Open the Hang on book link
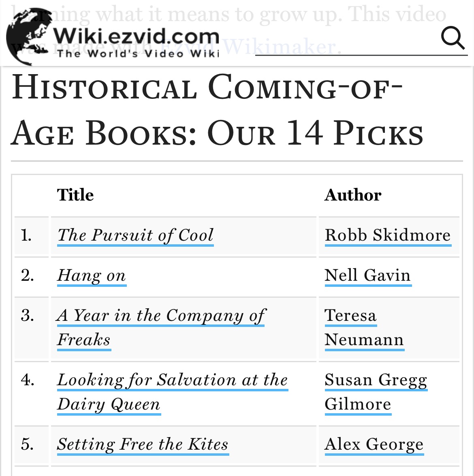Viewport: 474px width, 476px height. click(92, 276)
